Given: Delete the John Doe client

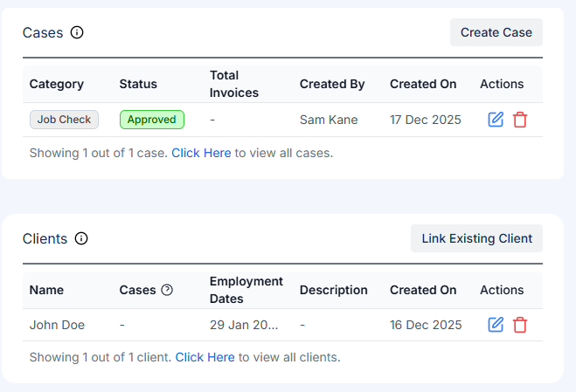Looking at the screenshot, I should (520, 325).
